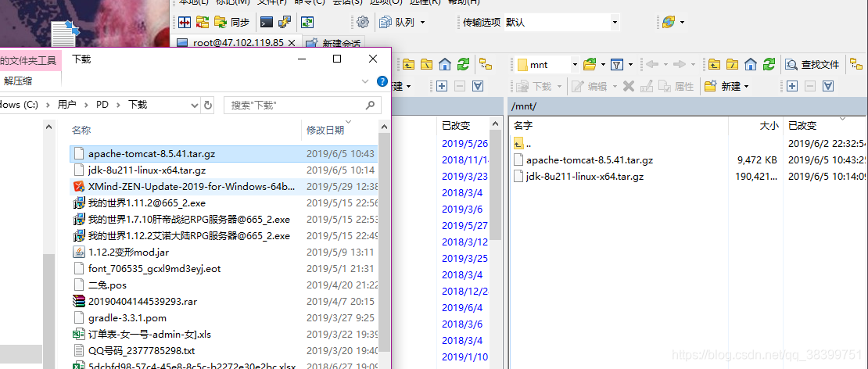Expand the 队列 queue dropdown arrow

click(422, 22)
